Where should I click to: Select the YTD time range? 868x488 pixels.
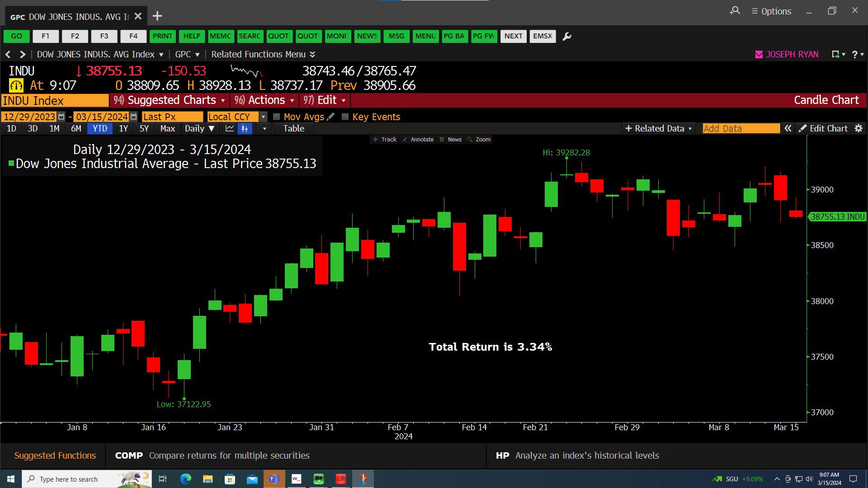point(100,129)
